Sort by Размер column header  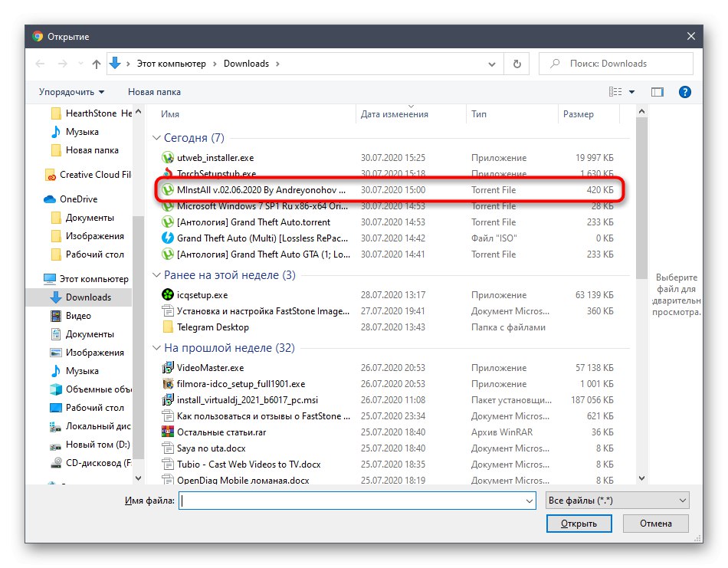pyautogui.click(x=578, y=114)
